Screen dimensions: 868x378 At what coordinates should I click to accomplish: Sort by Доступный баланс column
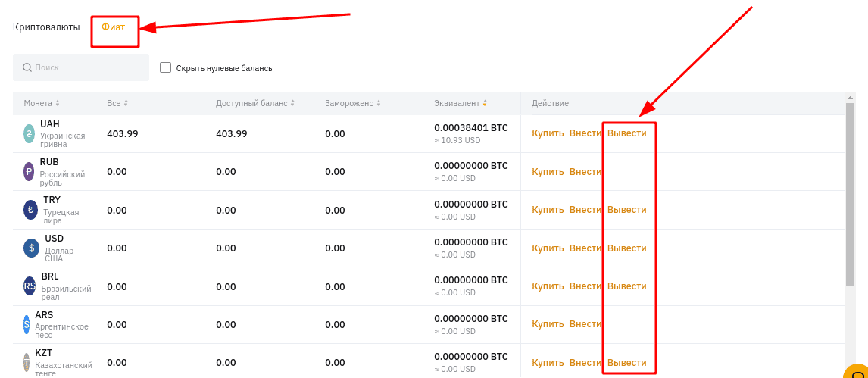click(x=255, y=104)
